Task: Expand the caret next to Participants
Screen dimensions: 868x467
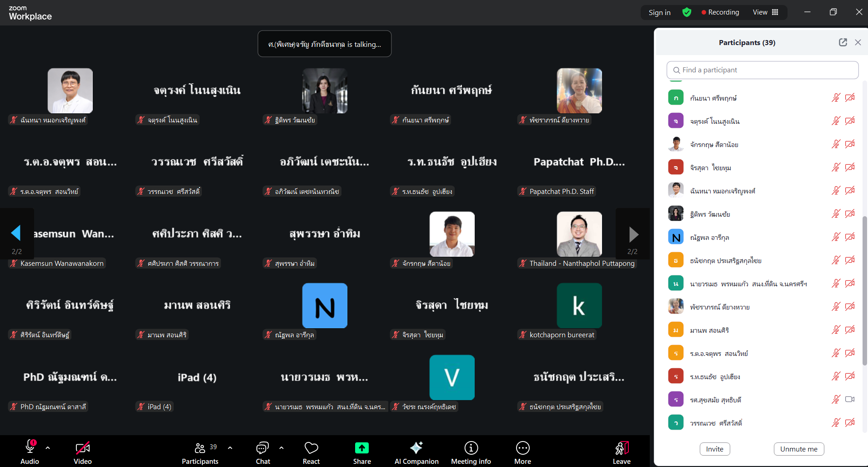Action: (230, 448)
